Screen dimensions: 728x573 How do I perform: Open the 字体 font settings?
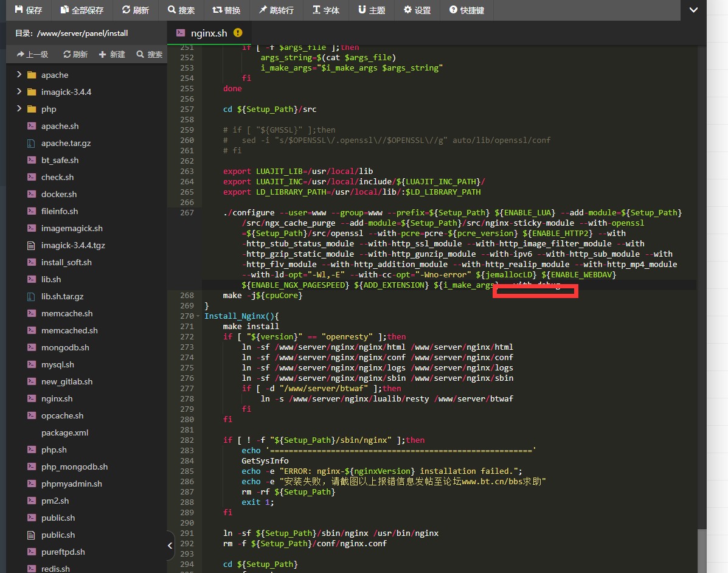pyautogui.click(x=326, y=10)
